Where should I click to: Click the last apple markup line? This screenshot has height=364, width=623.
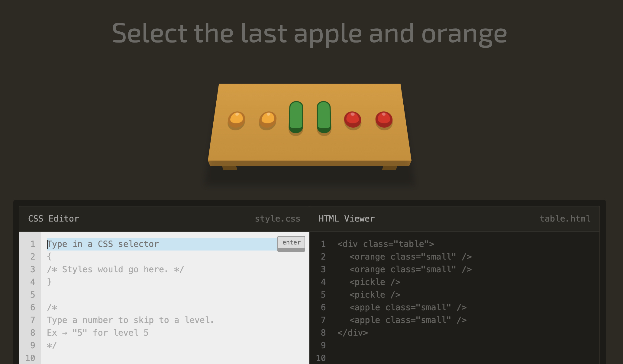(408, 320)
